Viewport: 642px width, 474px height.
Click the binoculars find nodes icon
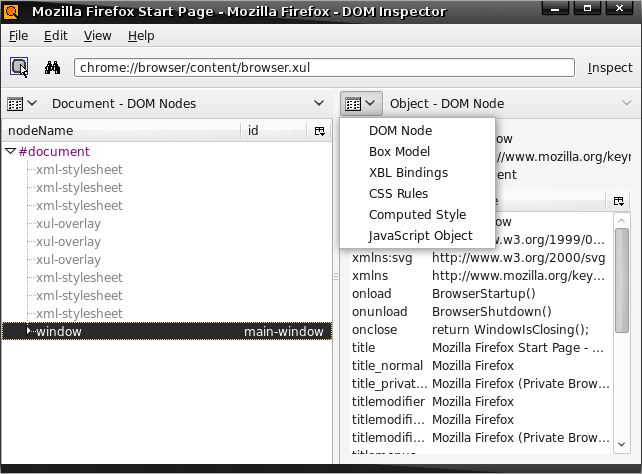click(53, 68)
